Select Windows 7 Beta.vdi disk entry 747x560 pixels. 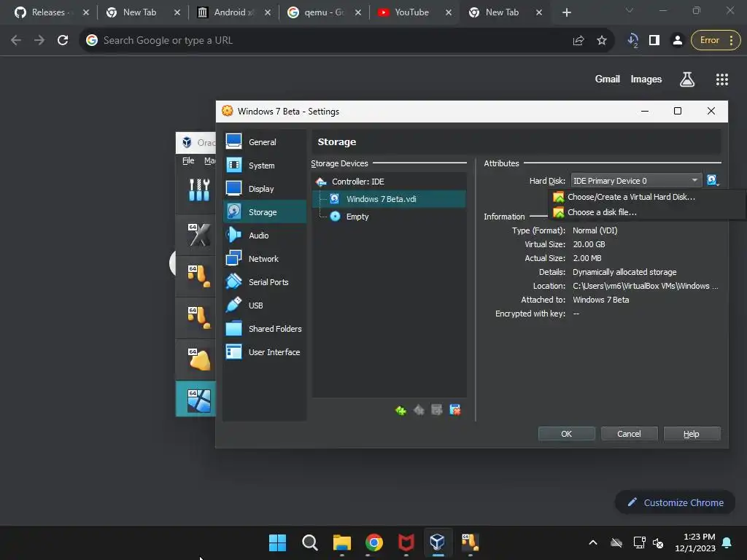point(389,199)
